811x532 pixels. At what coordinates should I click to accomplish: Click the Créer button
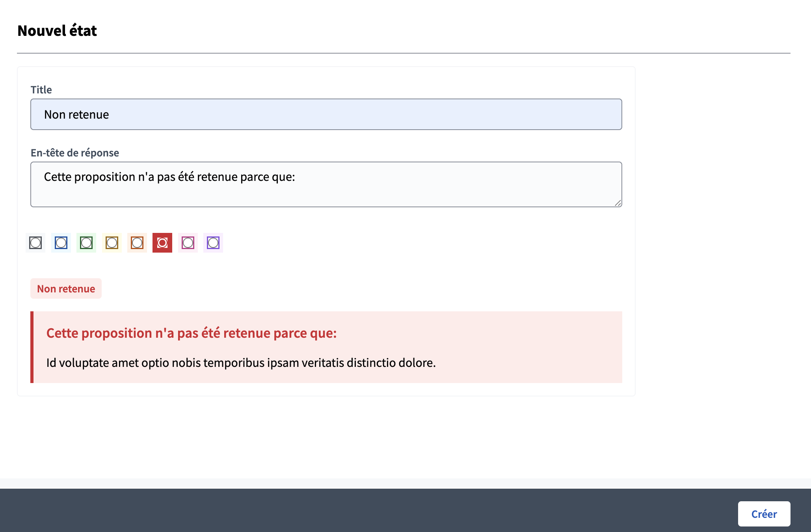764,514
